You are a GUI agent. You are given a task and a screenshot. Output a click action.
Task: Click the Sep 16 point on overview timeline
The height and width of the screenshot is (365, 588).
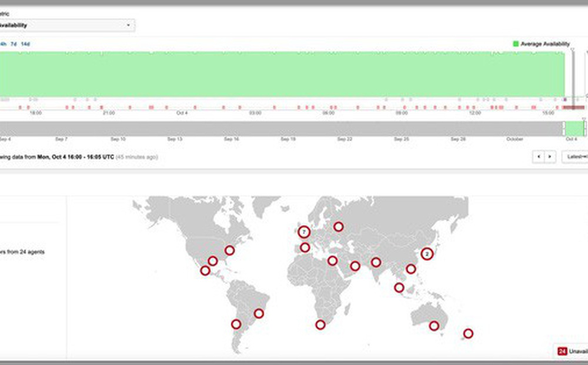(x=231, y=139)
